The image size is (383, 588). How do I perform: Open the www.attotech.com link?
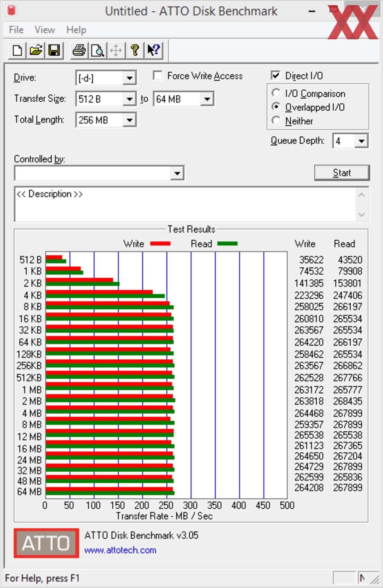click(120, 550)
